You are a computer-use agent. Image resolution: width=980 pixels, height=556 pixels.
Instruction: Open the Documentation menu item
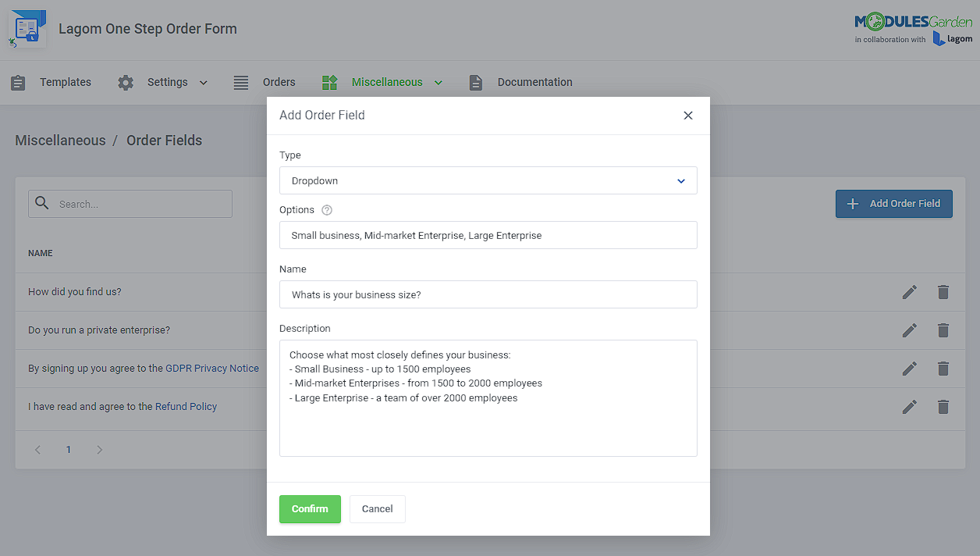pos(534,81)
